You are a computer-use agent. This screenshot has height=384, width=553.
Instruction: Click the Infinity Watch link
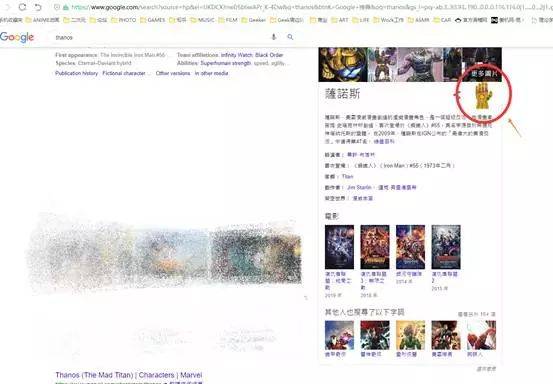(x=237, y=55)
